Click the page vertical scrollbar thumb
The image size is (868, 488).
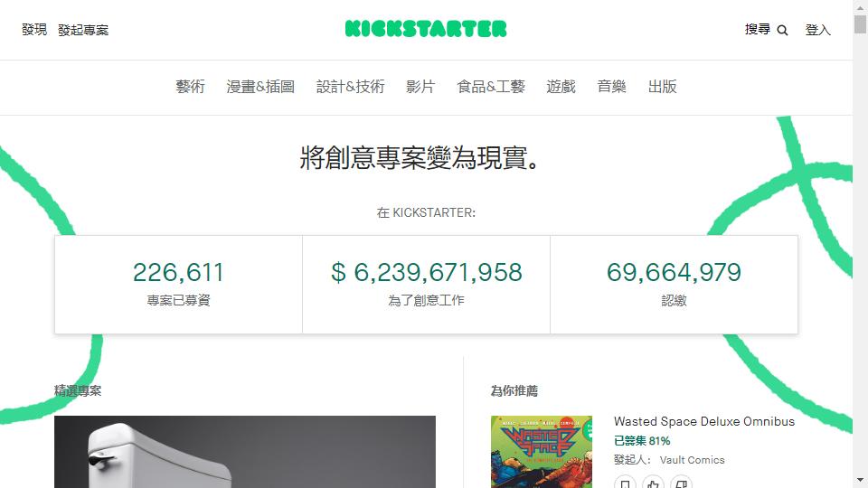point(860,25)
